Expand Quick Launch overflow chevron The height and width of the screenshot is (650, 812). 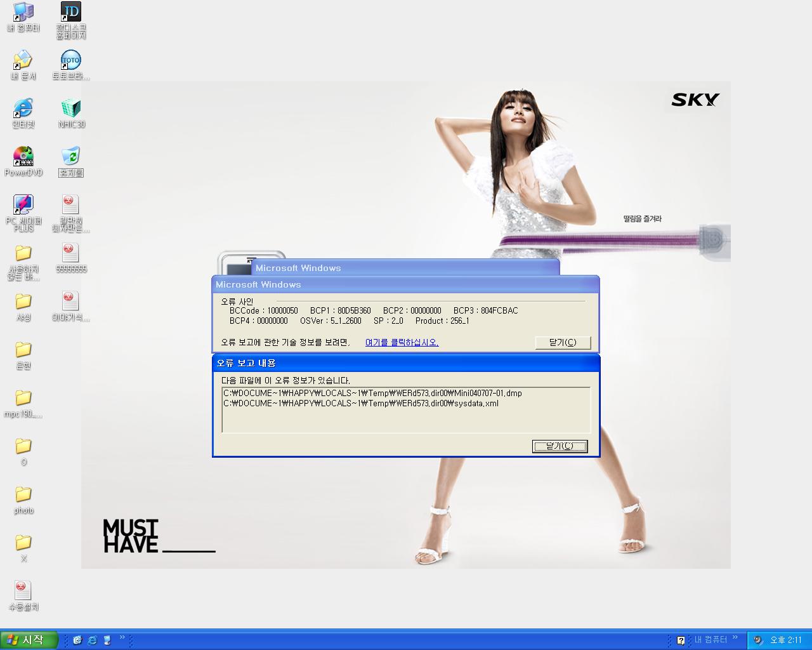pos(122,638)
